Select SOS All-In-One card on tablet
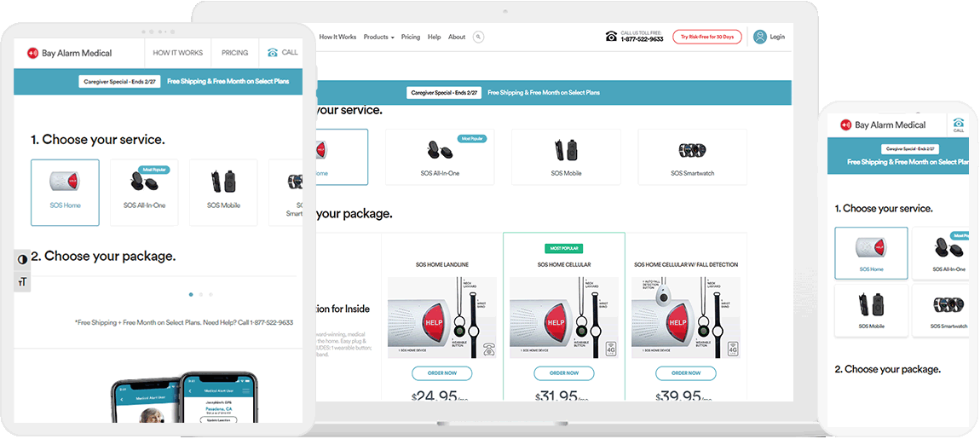Image resolution: width=980 pixels, height=439 pixels. 144,192
